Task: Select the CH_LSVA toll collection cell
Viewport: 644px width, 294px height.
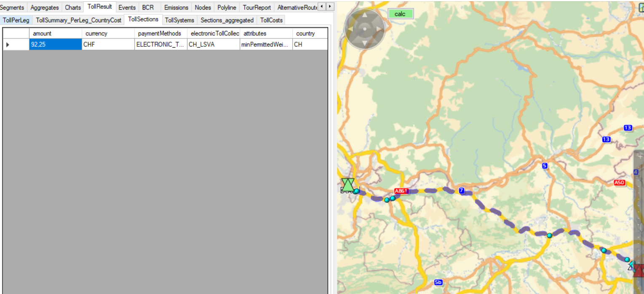Action: [x=213, y=44]
